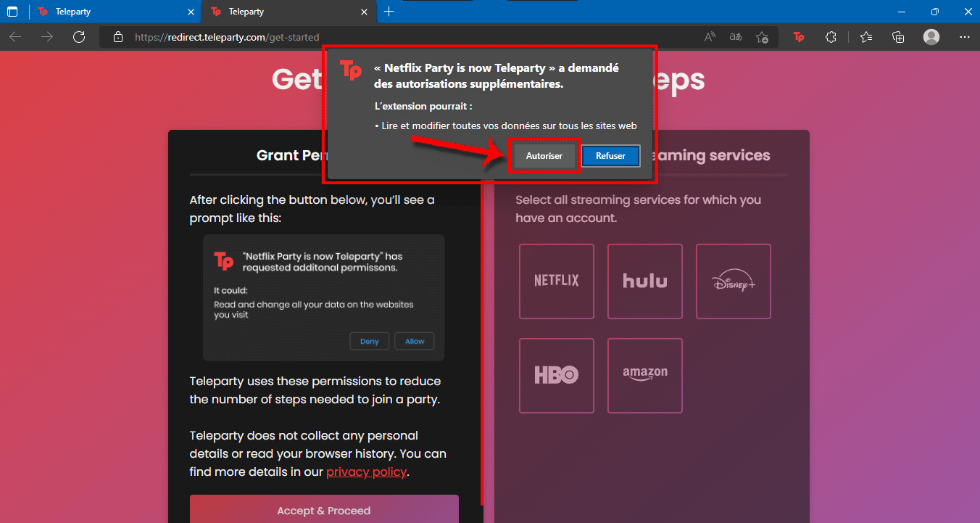Restore down the browser window
The height and width of the screenshot is (523, 980).
[x=934, y=12]
